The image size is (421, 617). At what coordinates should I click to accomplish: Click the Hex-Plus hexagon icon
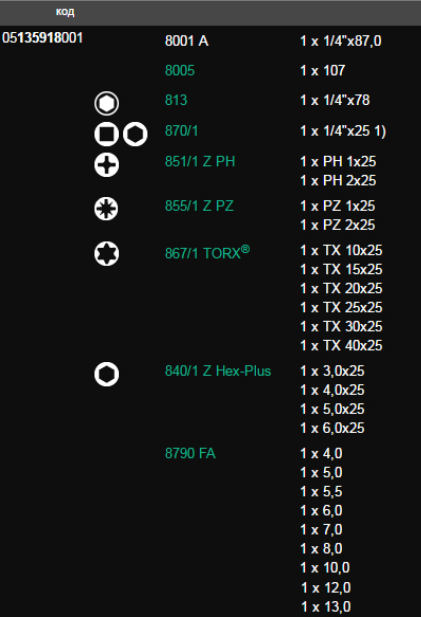107,374
